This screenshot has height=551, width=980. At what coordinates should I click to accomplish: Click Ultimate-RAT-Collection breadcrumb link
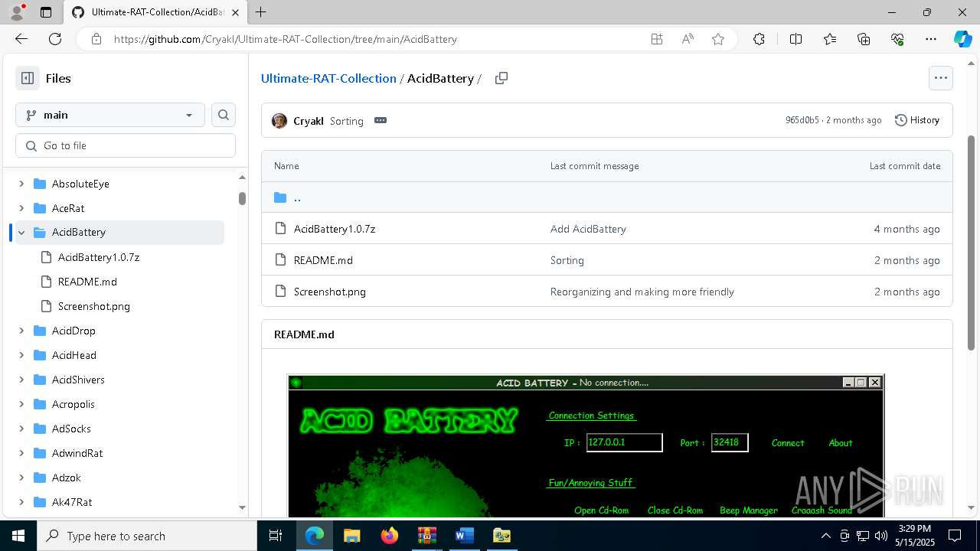328,78
